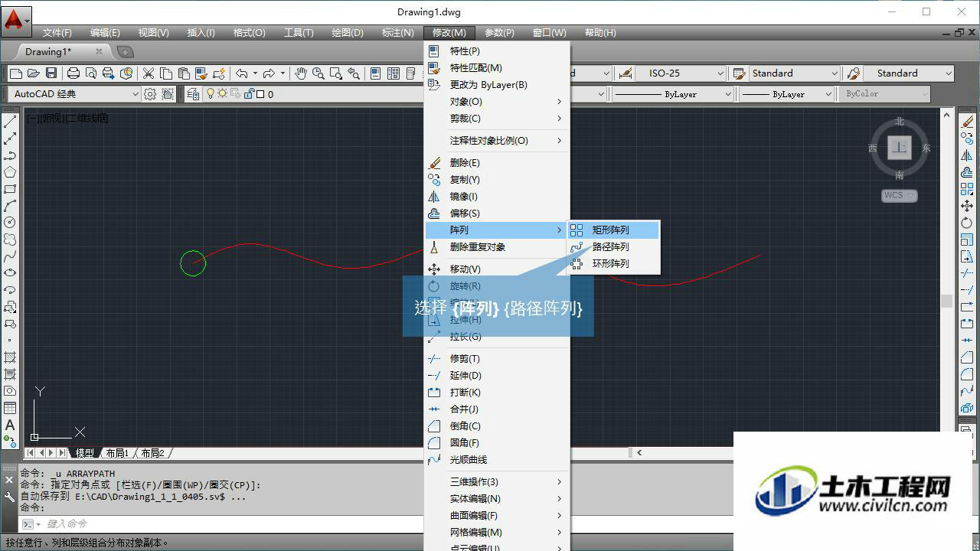980x551 pixels.
Task: Select the Circle draw tool
Action: point(10,223)
